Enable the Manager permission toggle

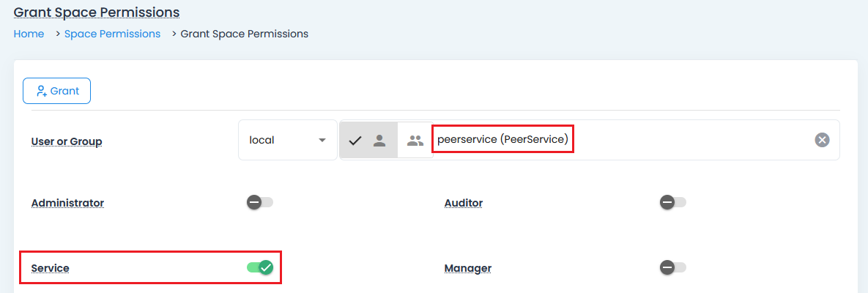673,267
